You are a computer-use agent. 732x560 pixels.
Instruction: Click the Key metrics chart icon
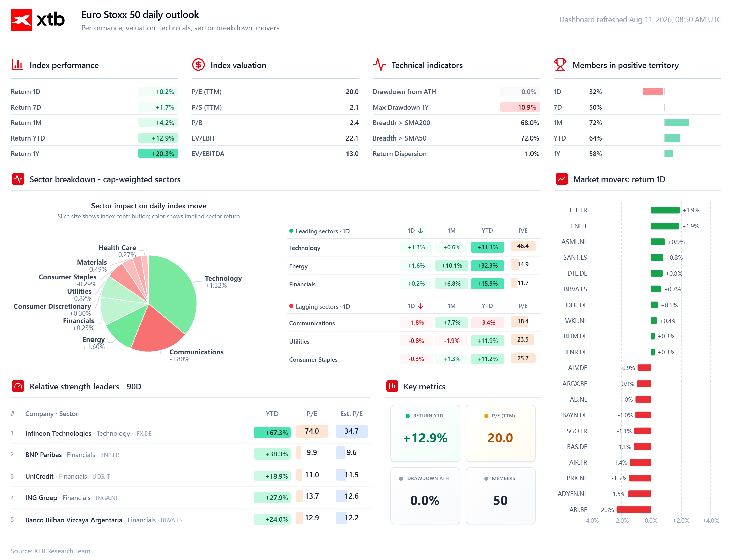tap(392, 386)
